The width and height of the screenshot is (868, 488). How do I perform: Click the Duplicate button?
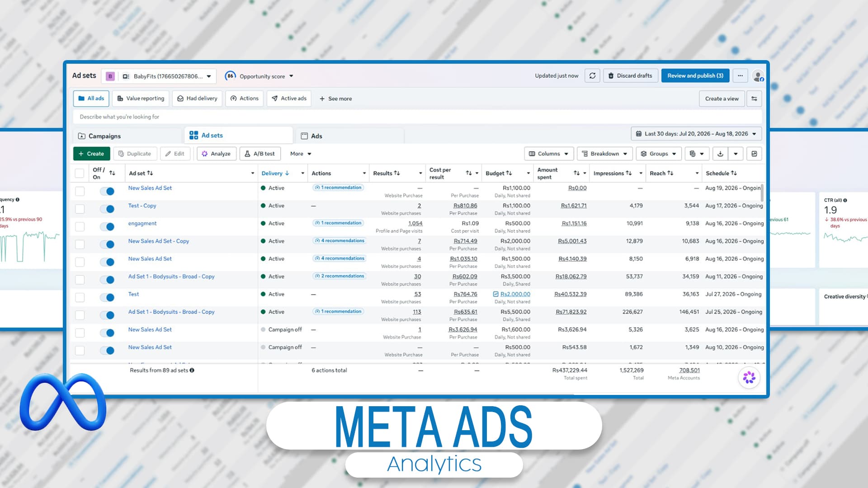click(x=135, y=154)
